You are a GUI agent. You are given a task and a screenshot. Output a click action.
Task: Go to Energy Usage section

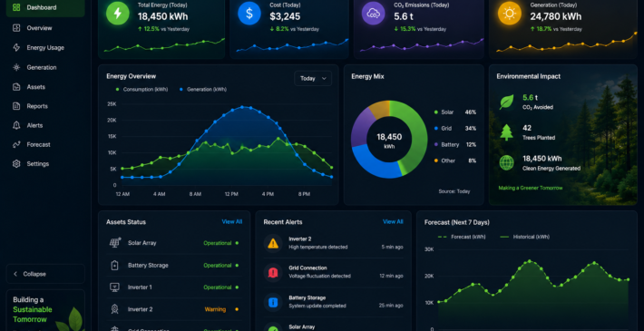point(45,48)
